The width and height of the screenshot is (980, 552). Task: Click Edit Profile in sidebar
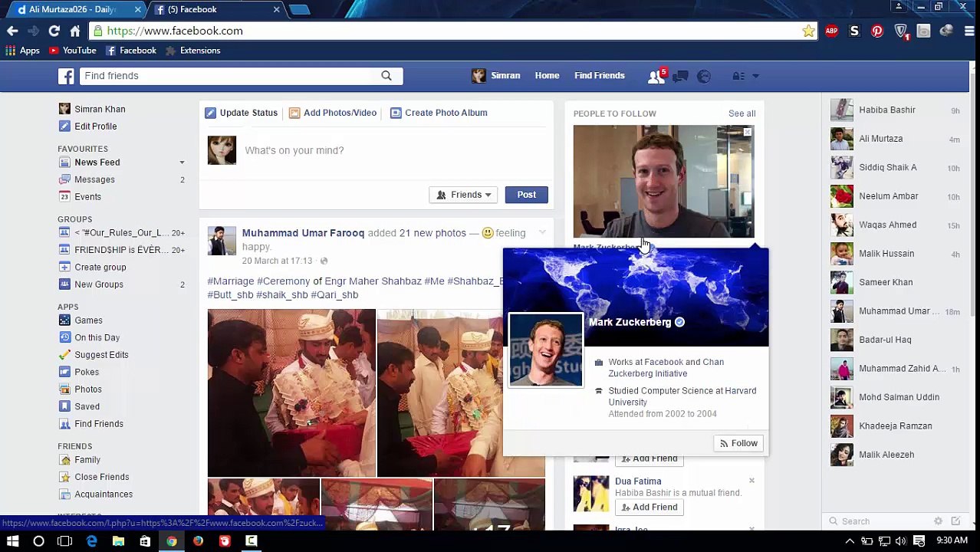click(95, 127)
